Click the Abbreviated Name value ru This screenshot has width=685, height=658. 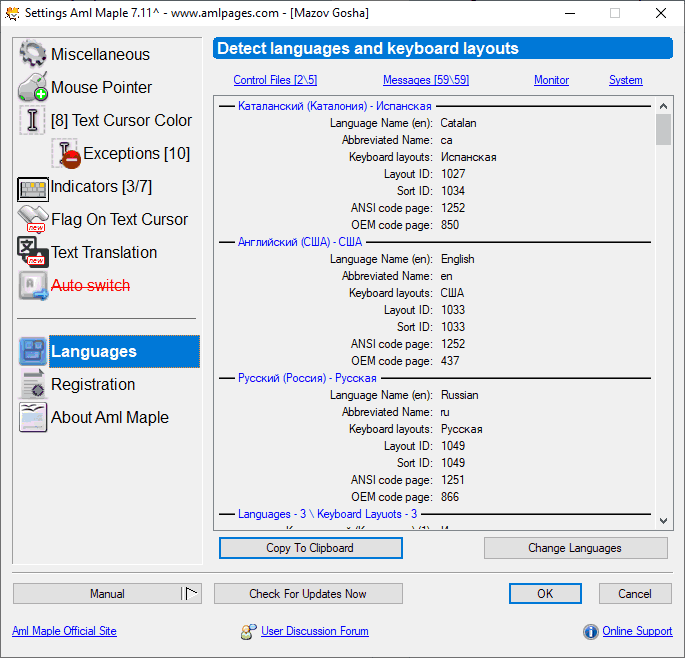[445, 412]
